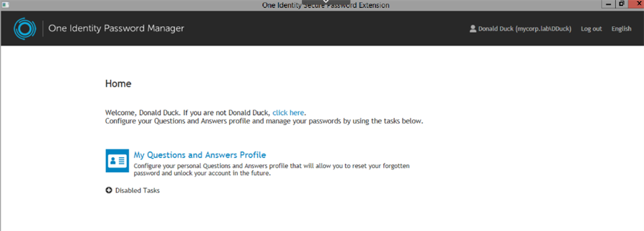Screen dimensions: 644x231
Task: Click the One Identity Password Manager title
Action: (x=116, y=28)
